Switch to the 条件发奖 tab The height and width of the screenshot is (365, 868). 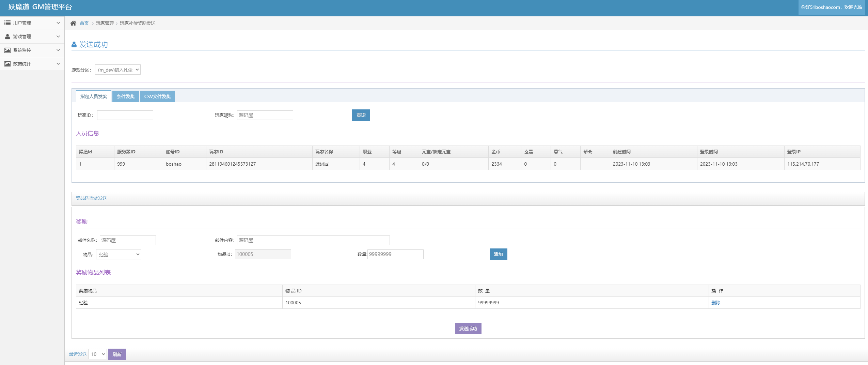[125, 96]
